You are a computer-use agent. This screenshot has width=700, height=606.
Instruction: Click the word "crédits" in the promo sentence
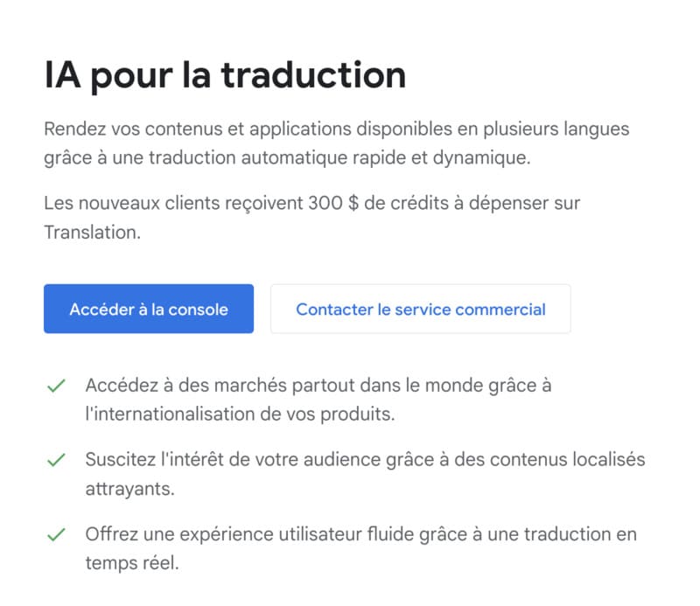point(420,202)
